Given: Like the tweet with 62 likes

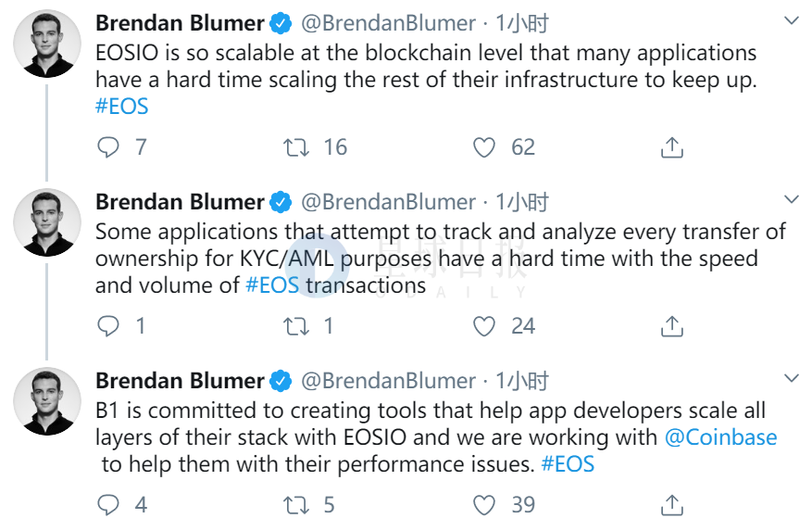Looking at the screenshot, I should pos(484,147).
